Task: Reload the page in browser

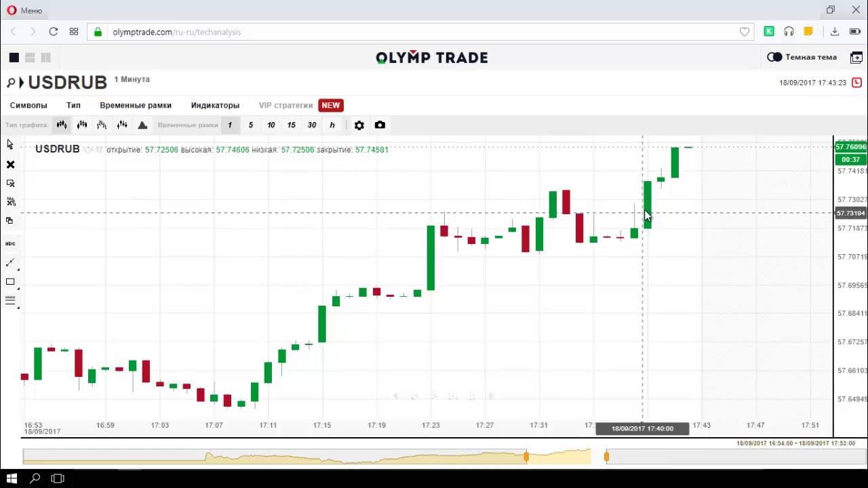Action: click(x=53, y=32)
